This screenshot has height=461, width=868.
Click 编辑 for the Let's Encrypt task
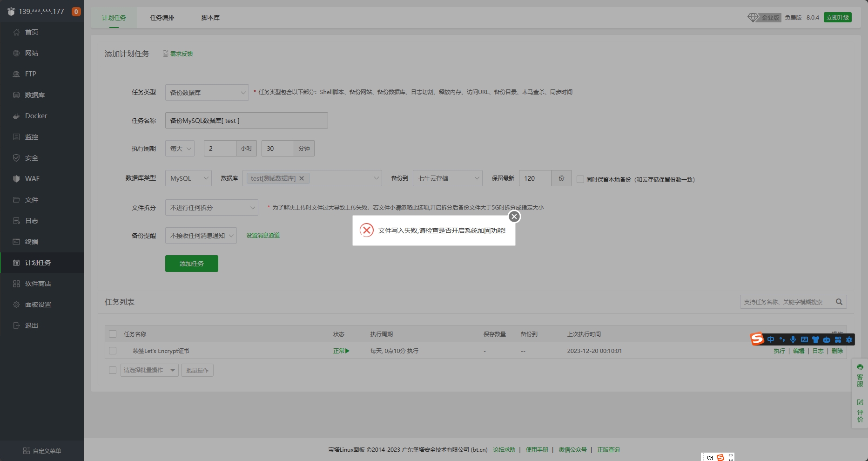tap(799, 351)
